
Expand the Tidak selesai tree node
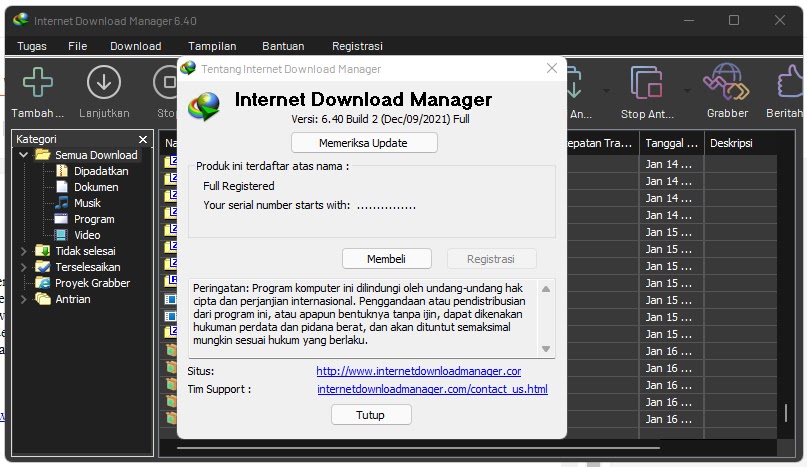pyautogui.click(x=23, y=251)
